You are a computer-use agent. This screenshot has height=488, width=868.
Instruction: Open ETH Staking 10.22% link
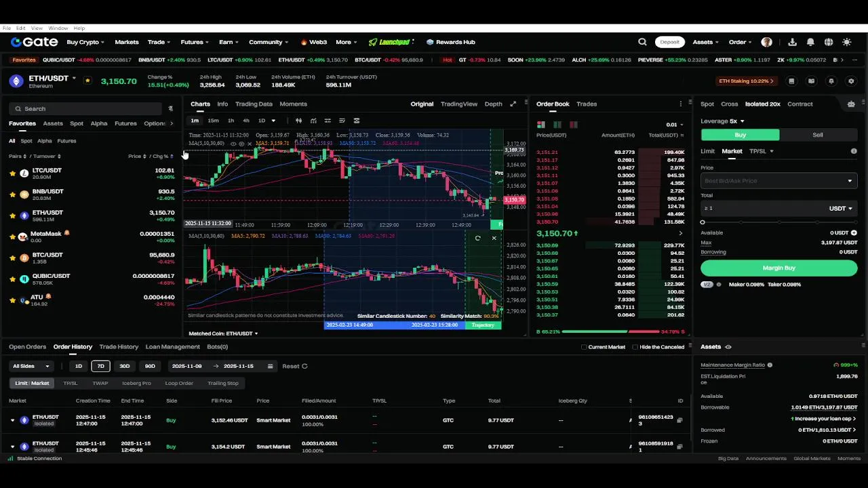(x=746, y=81)
